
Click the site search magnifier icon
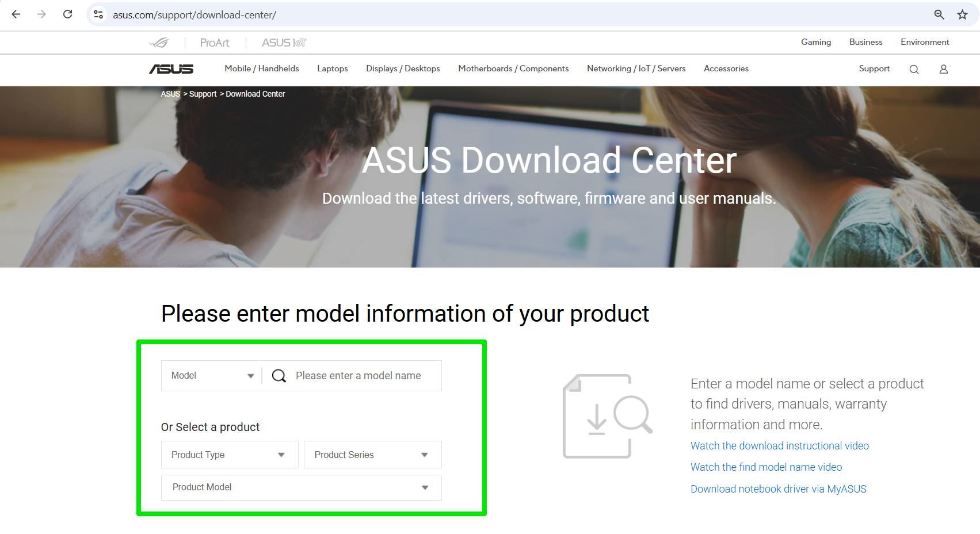pyautogui.click(x=914, y=70)
